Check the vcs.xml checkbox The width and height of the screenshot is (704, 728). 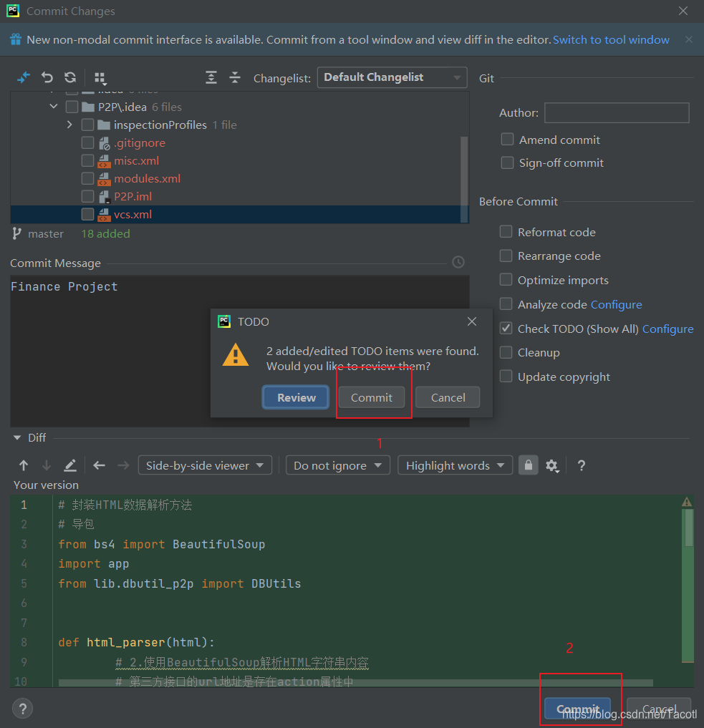click(x=88, y=215)
